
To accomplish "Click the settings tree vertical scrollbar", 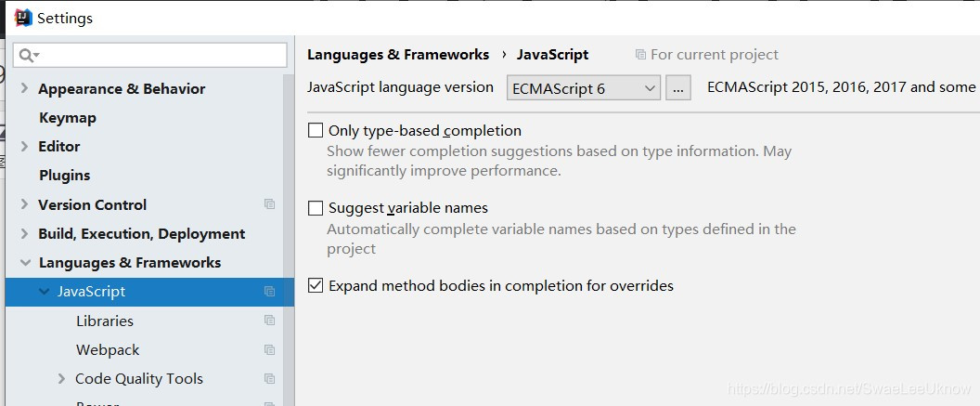I will pyautogui.click(x=288, y=240).
